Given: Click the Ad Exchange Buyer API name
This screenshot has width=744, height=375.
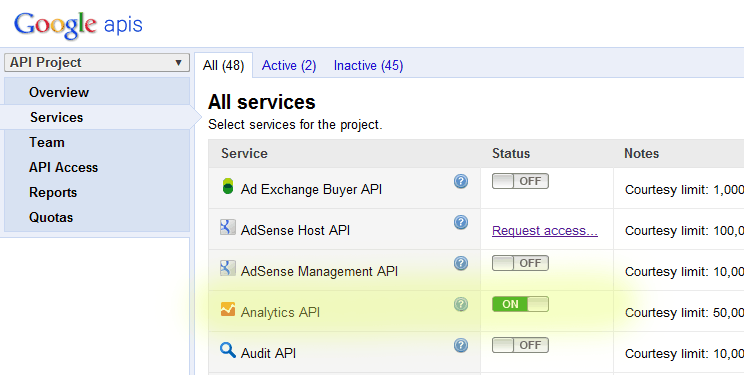Looking at the screenshot, I should click(311, 189).
